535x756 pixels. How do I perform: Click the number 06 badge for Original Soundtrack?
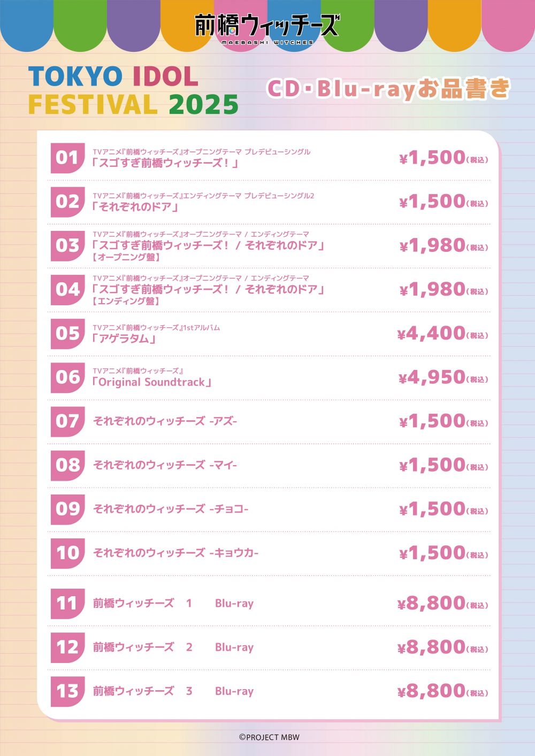(67, 377)
